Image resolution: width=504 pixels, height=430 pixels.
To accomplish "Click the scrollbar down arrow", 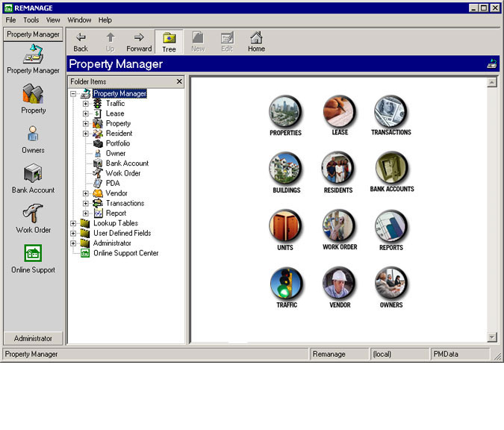I will click(x=492, y=337).
